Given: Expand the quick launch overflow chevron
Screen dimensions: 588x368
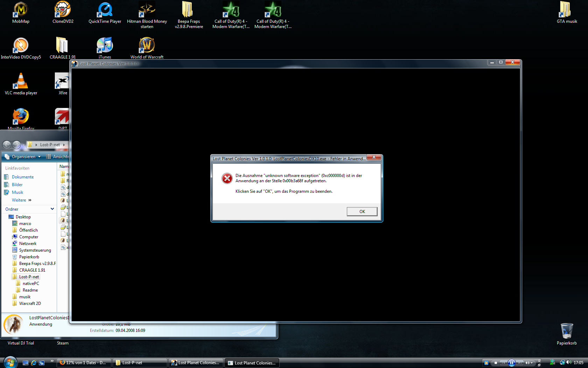Looking at the screenshot, I should tap(52, 361).
